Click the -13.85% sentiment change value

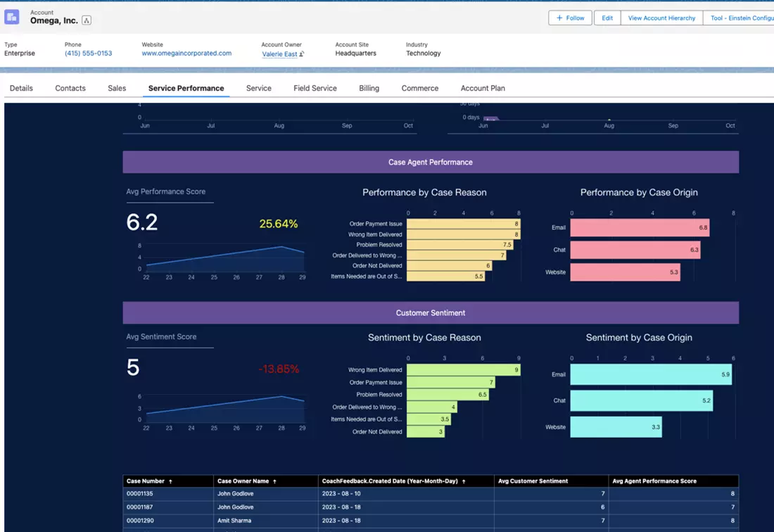click(x=279, y=369)
